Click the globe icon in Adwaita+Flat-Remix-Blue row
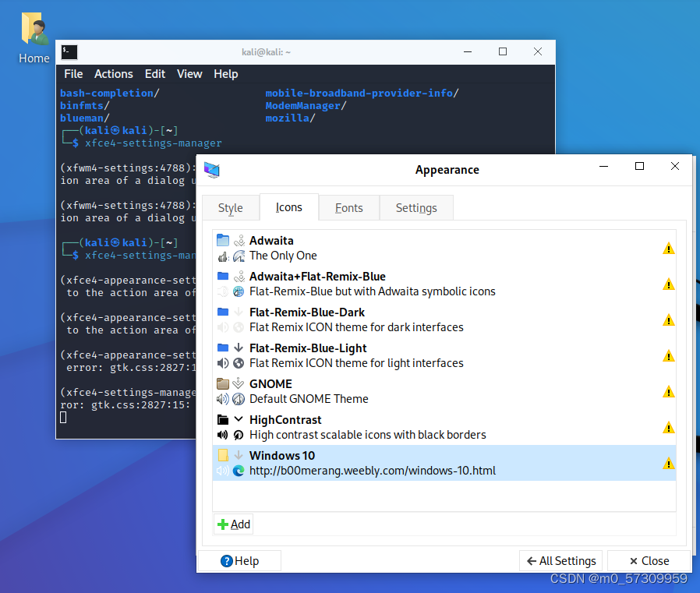Image resolution: width=700 pixels, height=593 pixels. point(239,291)
